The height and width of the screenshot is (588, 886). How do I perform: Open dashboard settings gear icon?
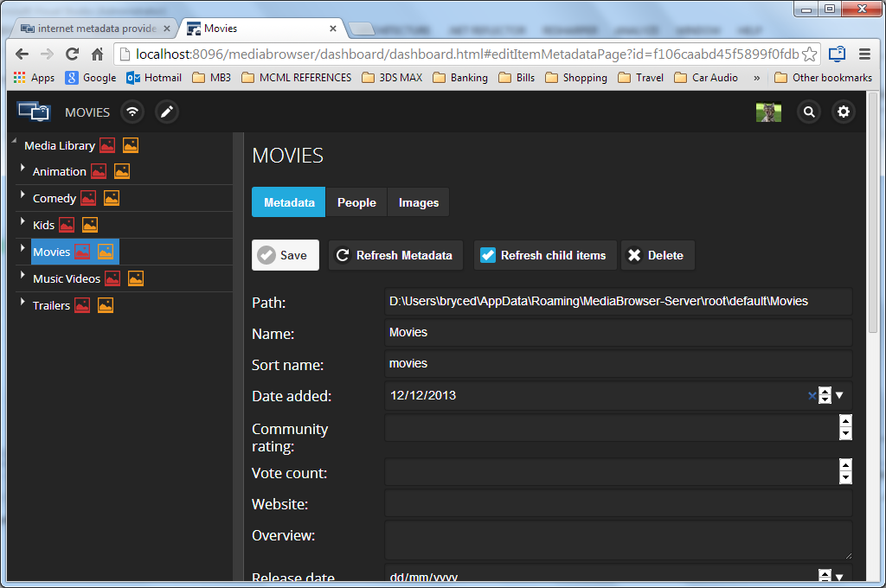point(843,112)
